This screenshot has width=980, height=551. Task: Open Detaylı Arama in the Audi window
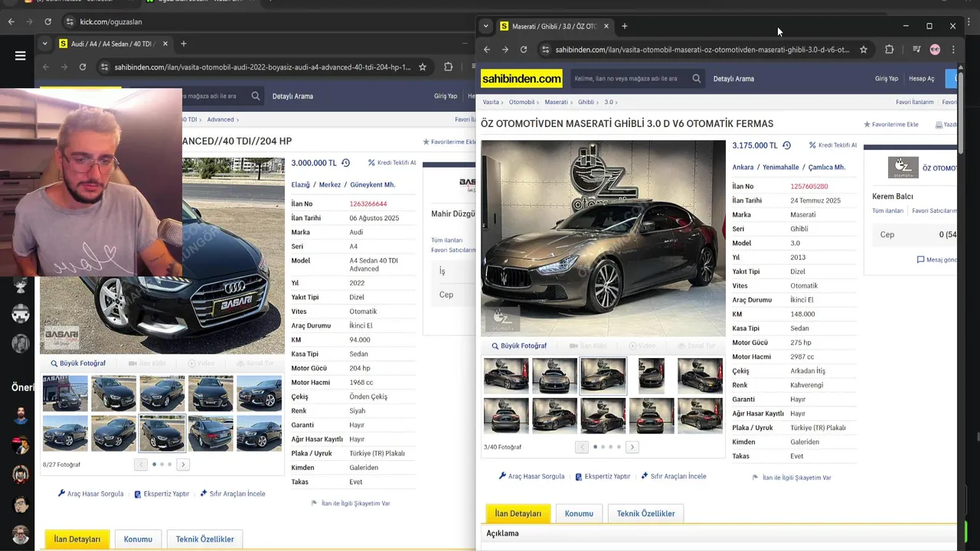292,96
